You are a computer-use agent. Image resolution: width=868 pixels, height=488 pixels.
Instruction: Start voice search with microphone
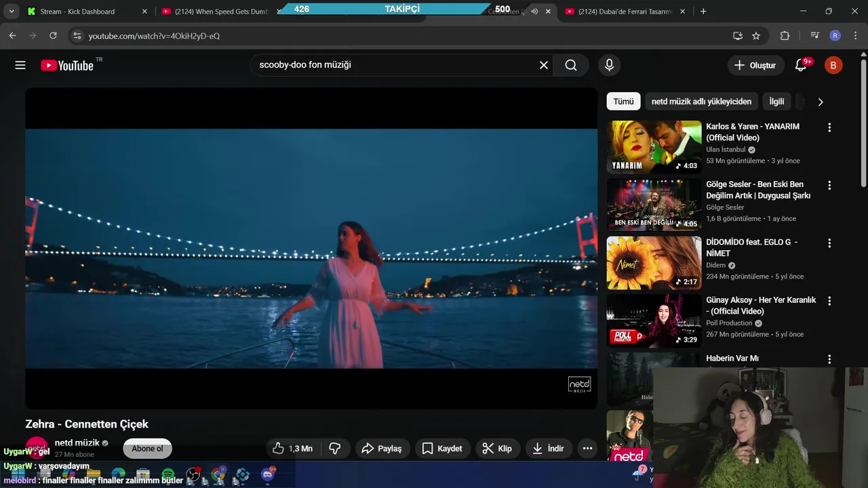pos(609,65)
